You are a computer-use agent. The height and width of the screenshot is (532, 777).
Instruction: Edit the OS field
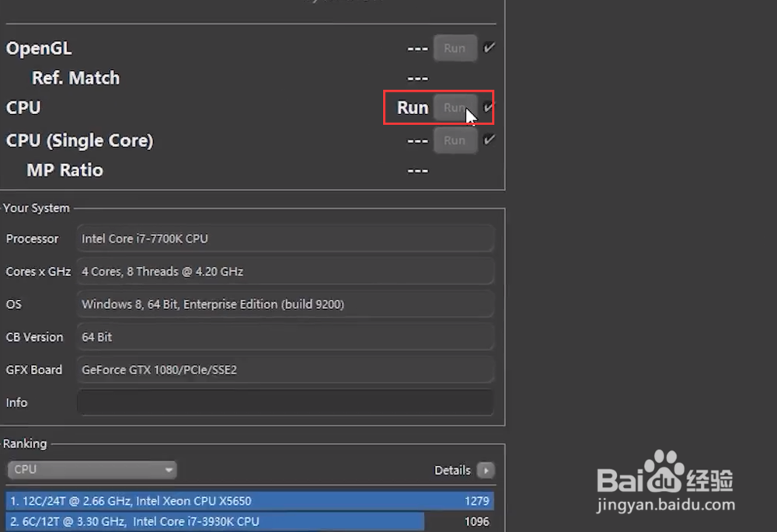[285, 304]
